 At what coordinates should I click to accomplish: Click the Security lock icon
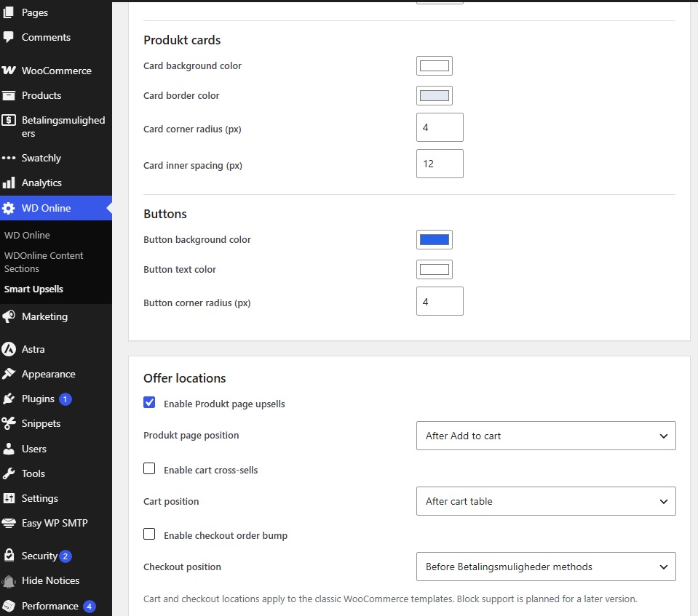(9, 555)
